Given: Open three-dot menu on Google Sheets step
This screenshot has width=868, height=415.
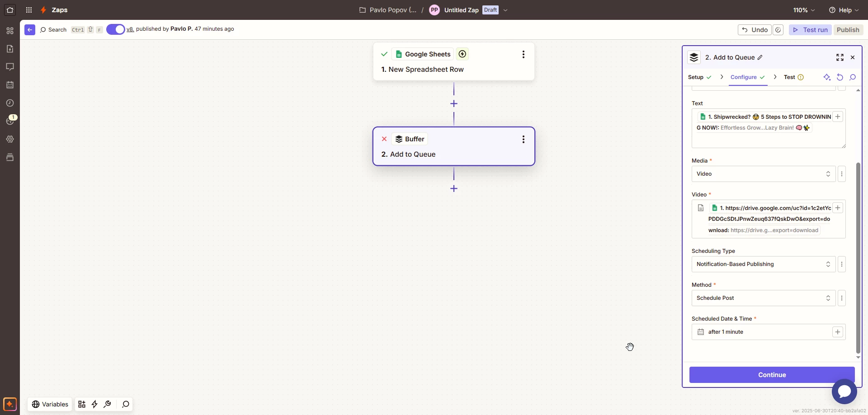Looking at the screenshot, I should point(524,54).
